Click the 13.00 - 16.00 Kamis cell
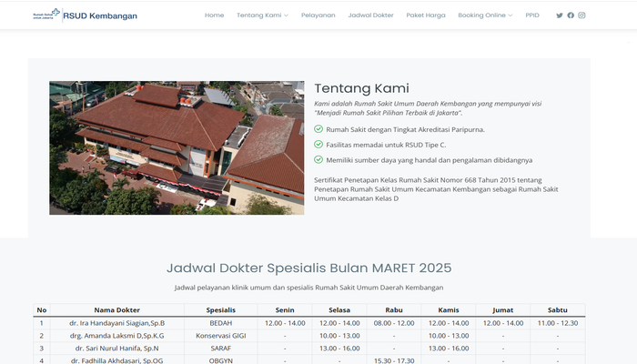The image size is (637, 364). point(449,349)
